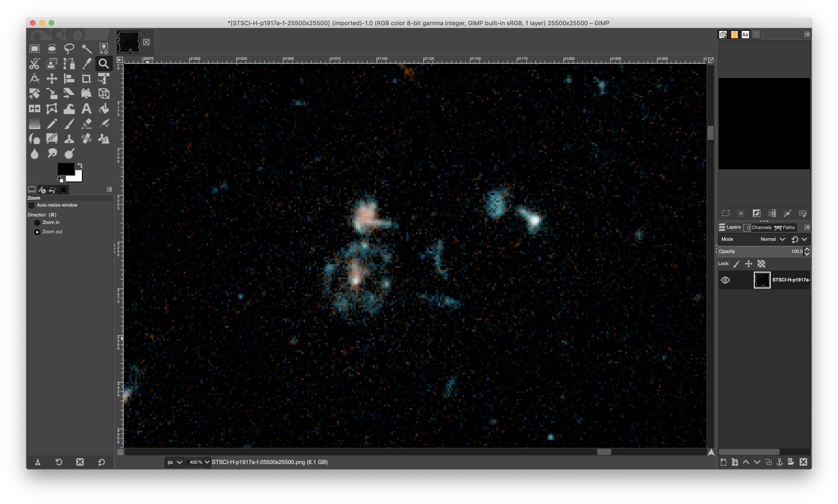Select the Zoom in radio button
This screenshot has width=838, height=504.
pyautogui.click(x=37, y=223)
